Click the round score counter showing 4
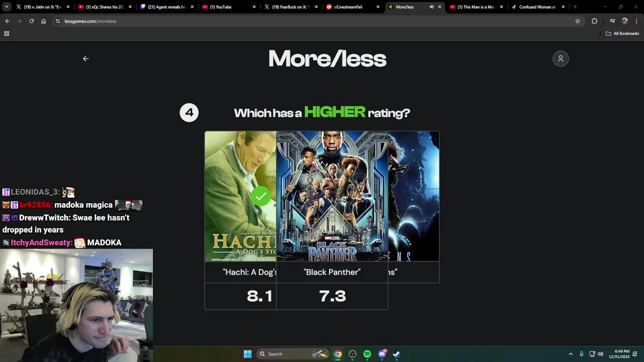The width and height of the screenshot is (644, 362). [x=189, y=113]
